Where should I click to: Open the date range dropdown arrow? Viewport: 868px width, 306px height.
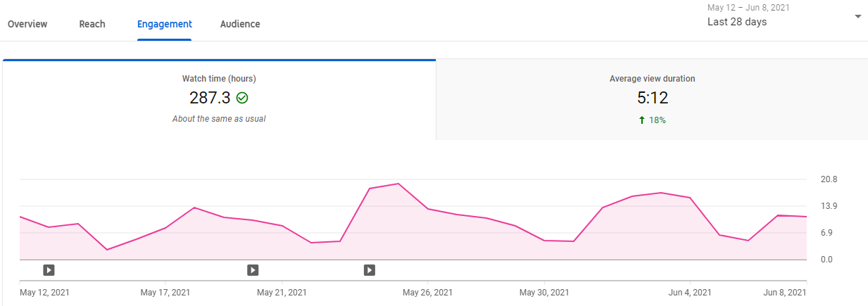coord(857,16)
